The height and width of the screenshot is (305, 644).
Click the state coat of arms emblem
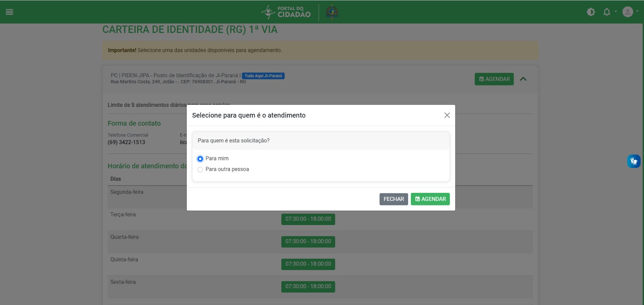point(332,12)
